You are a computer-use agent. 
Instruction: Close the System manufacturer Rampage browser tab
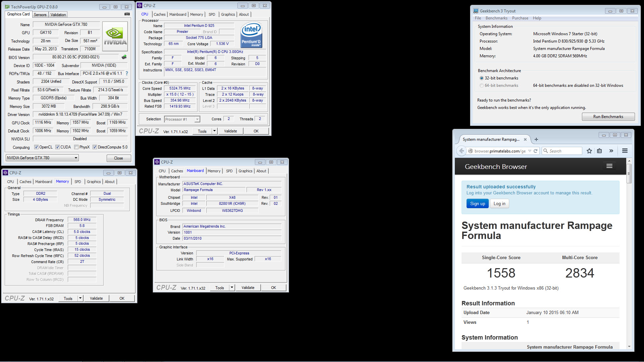(525, 139)
